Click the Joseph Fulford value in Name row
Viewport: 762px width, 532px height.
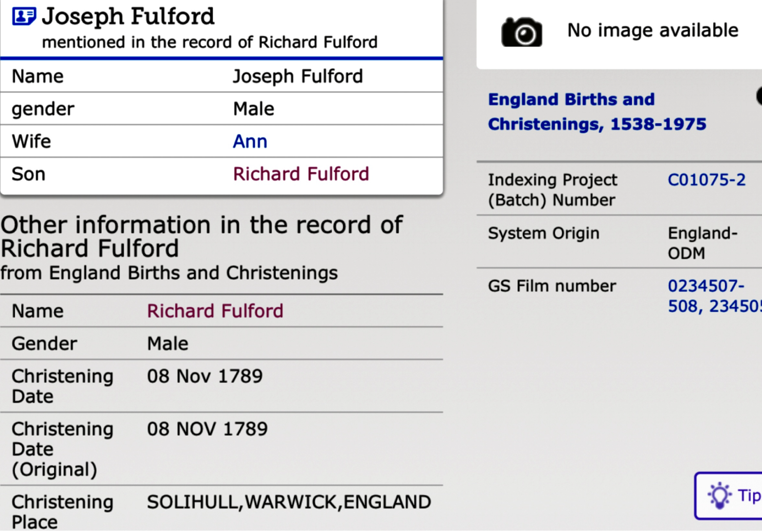(298, 77)
